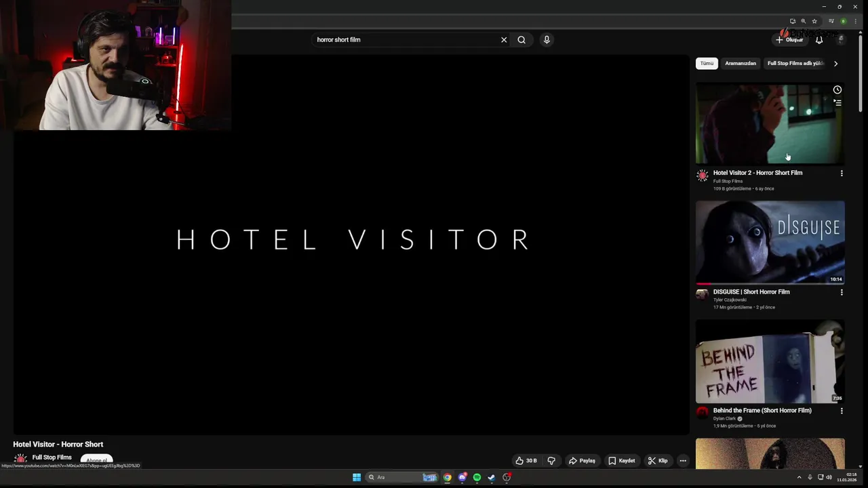This screenshot has height=488, width=868.
Task: Open the Behind the Frame (Short Horror Film) title
Action: tap(762, 411)
